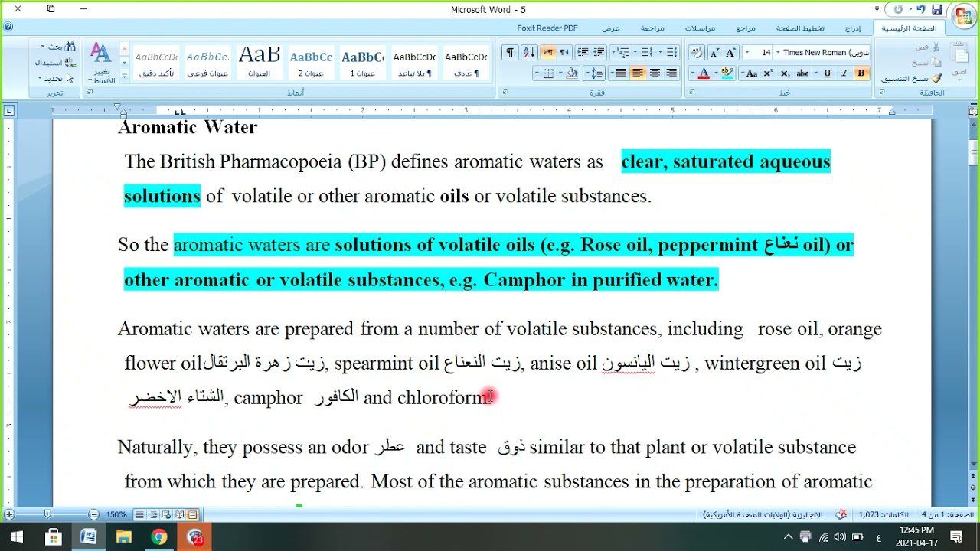Open the font color dropdown arrow

tap(691, 73)
